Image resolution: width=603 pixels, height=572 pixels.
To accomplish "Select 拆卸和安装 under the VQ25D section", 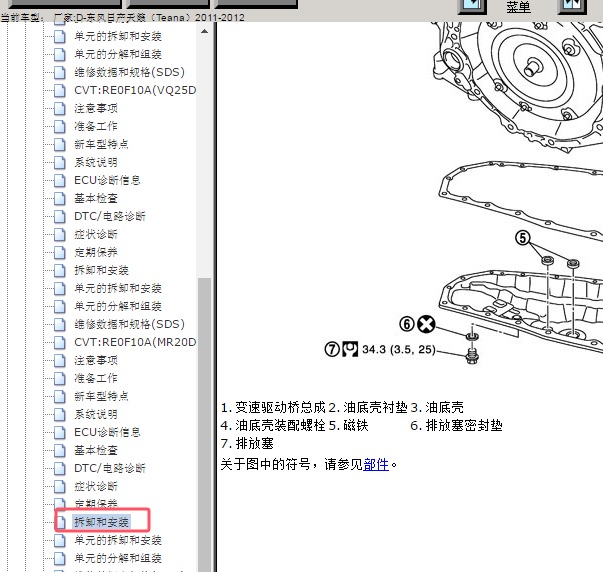I will coord(101,270).
